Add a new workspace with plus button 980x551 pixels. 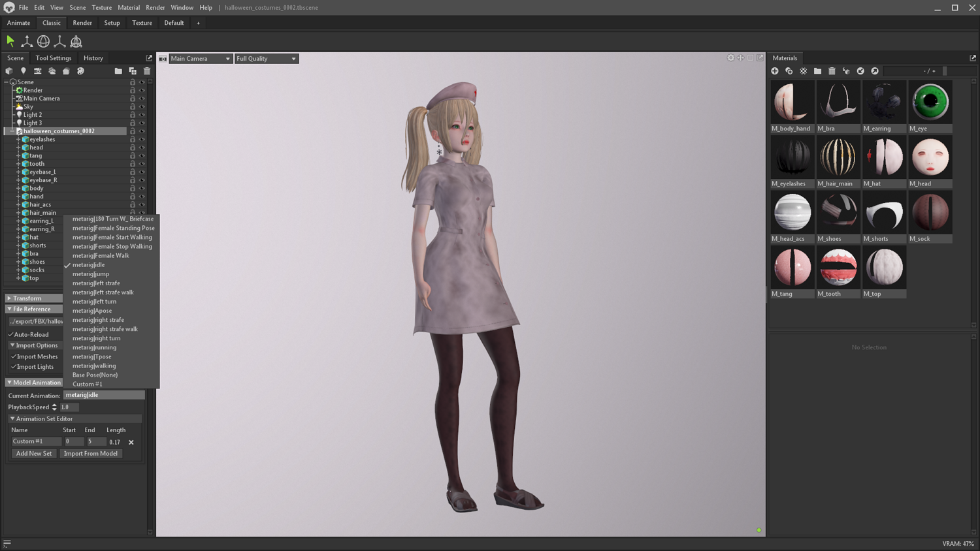point(199,23)
